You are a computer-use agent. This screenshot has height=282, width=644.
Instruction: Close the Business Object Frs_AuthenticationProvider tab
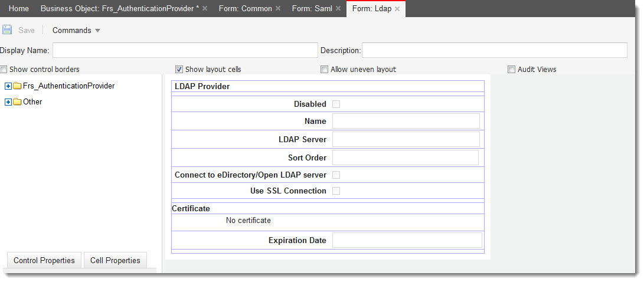[x=205, y=9]
